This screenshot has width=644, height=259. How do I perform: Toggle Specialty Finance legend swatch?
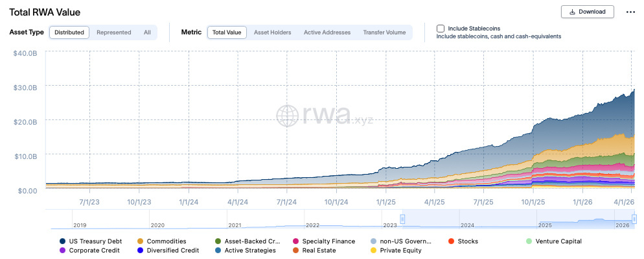point(295,241)
